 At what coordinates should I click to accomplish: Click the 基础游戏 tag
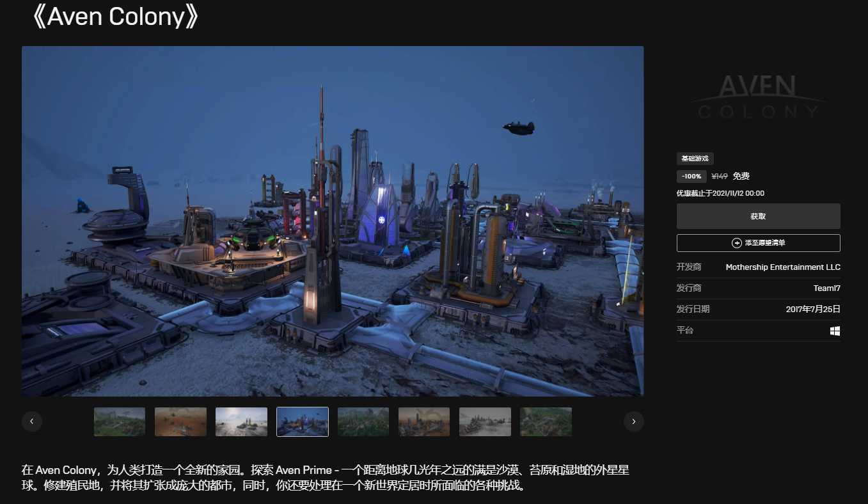coord(695,158)
